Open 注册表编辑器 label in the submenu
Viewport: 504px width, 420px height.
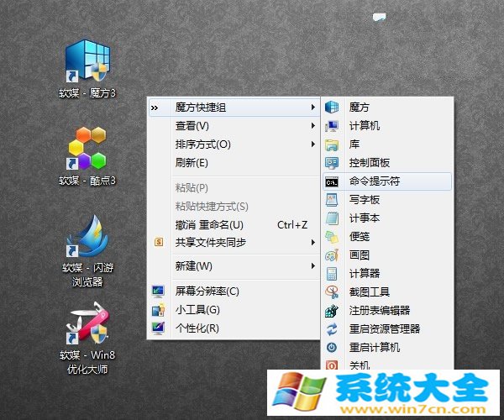380,311
